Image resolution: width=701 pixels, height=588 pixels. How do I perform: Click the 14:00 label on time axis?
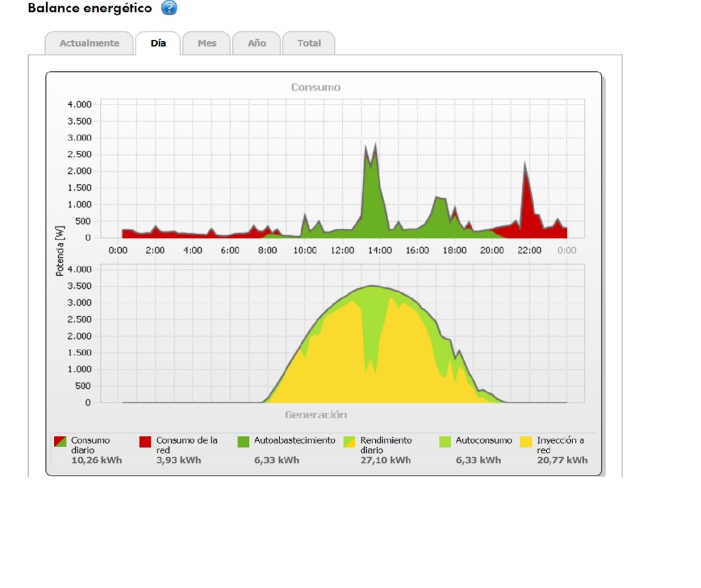coord(380,251)
